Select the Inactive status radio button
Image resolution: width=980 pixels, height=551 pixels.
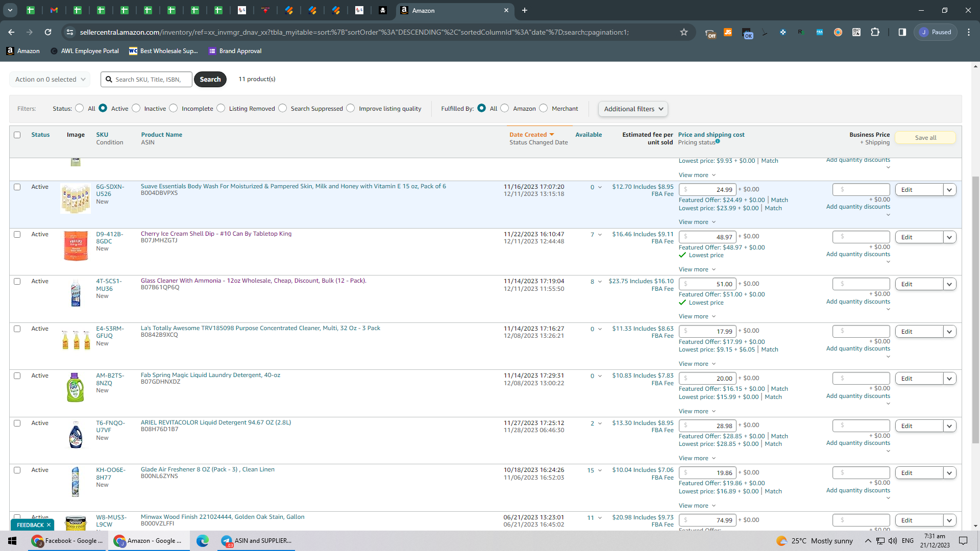tap(136, 108)
